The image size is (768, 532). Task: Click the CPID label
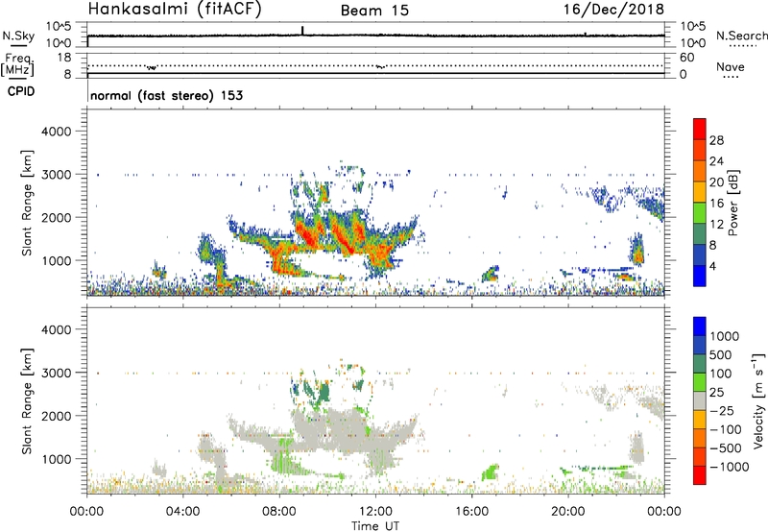pos(21,91)
